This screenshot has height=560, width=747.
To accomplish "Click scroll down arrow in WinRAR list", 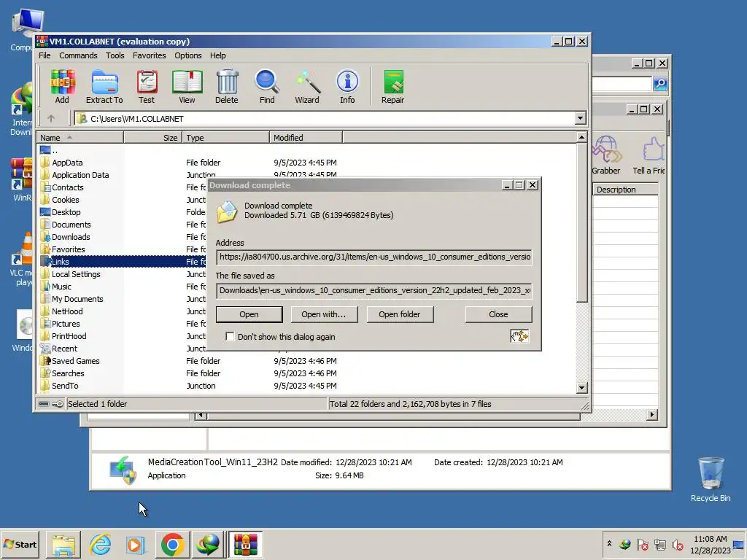I will [x=581, y=388].
